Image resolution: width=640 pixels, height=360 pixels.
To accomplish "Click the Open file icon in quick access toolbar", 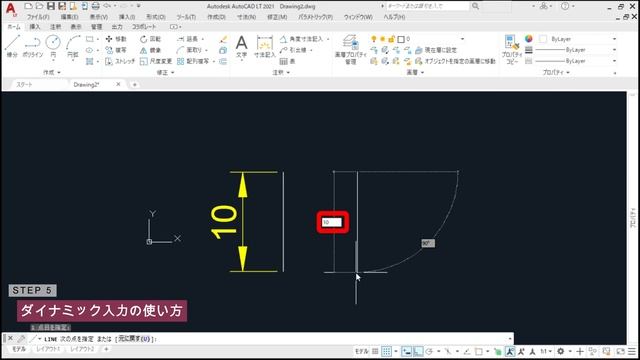I will point(39,6).
